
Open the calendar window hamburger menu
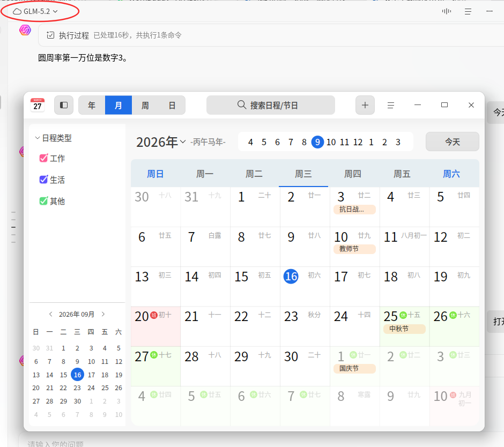[391, 105]
